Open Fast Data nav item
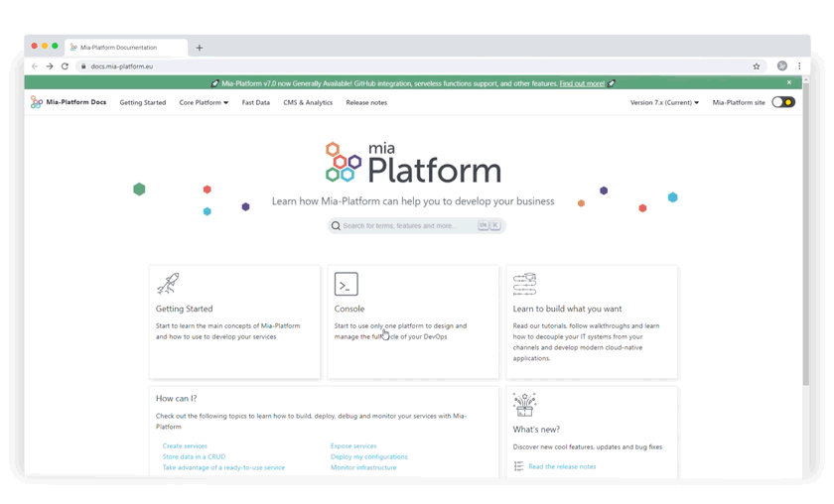This screenshot has width=834, height=504. [x=256, y=102]
